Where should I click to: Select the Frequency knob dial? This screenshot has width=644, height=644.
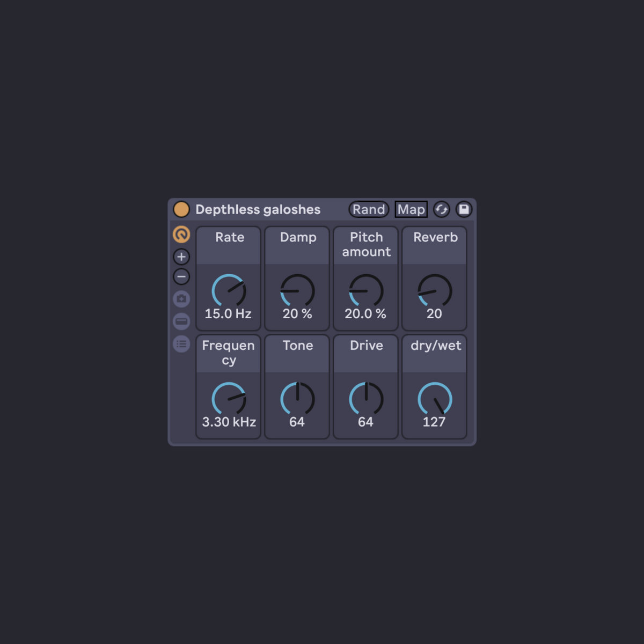(x=229, y=399)
